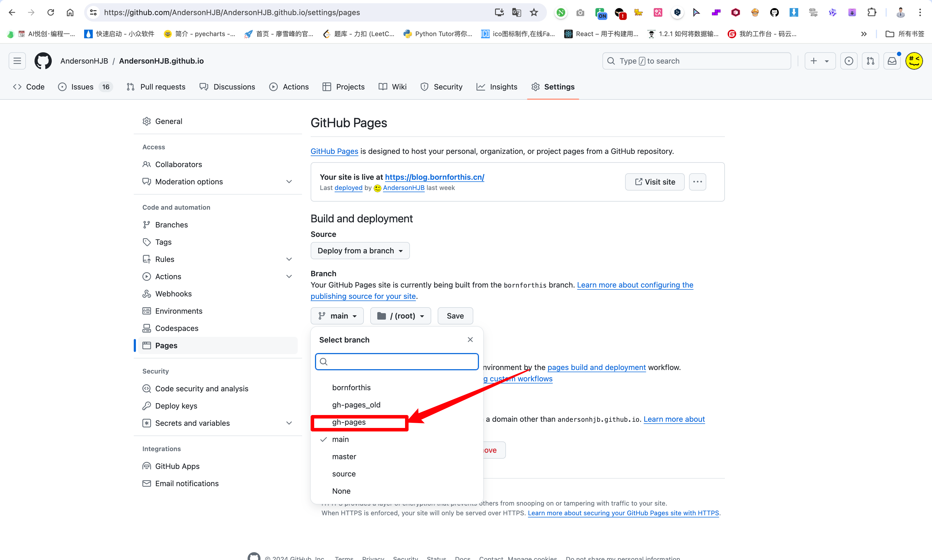Image resolution: width=932 pixels, height=560 pixels.
Task: Open the React bookmark
Action: point(602,34)
